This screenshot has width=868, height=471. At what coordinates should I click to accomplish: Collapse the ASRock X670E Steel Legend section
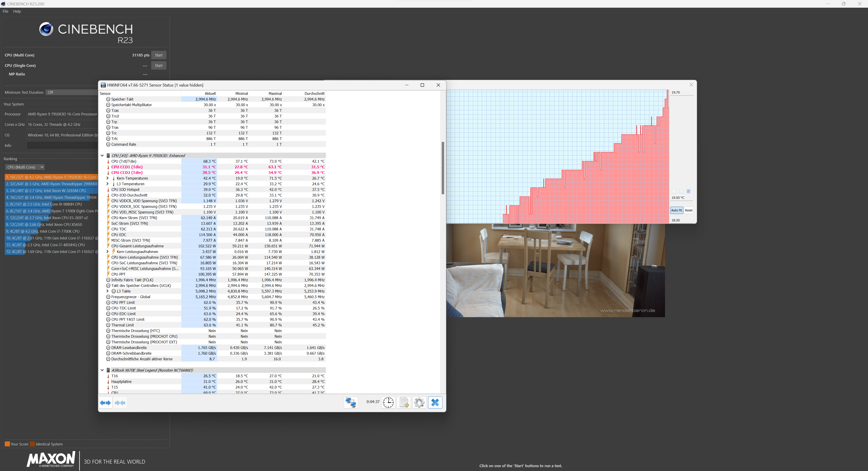[102, 370]
